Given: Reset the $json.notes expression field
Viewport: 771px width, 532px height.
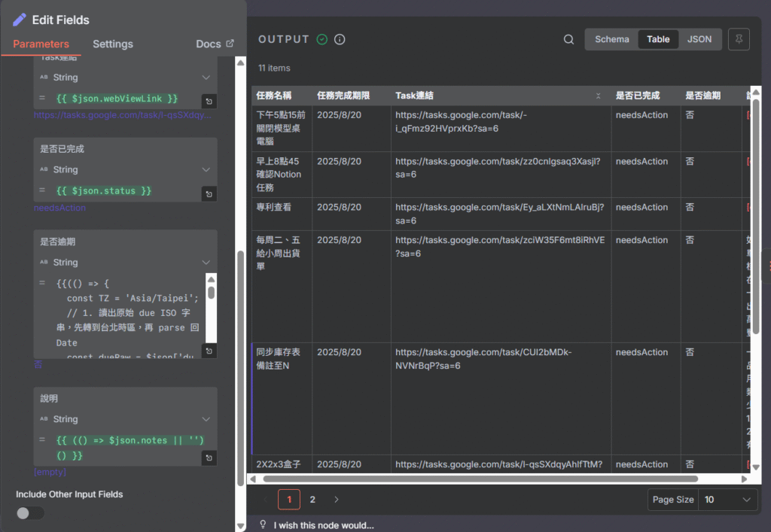Looking at the screenshot, I should (209, 458).
